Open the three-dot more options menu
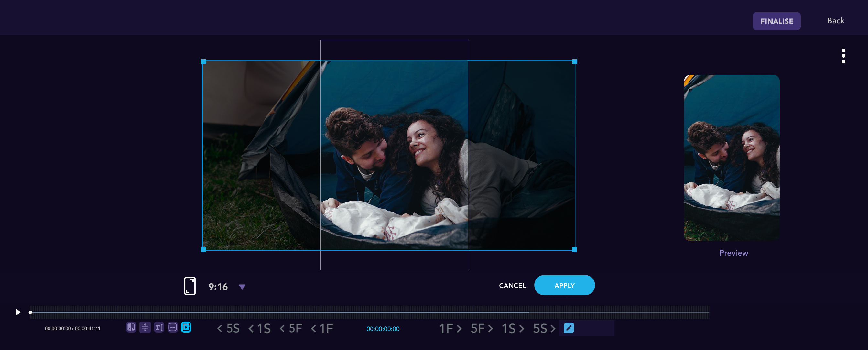Viewport: 868px width, 350px height. point(843,56)
